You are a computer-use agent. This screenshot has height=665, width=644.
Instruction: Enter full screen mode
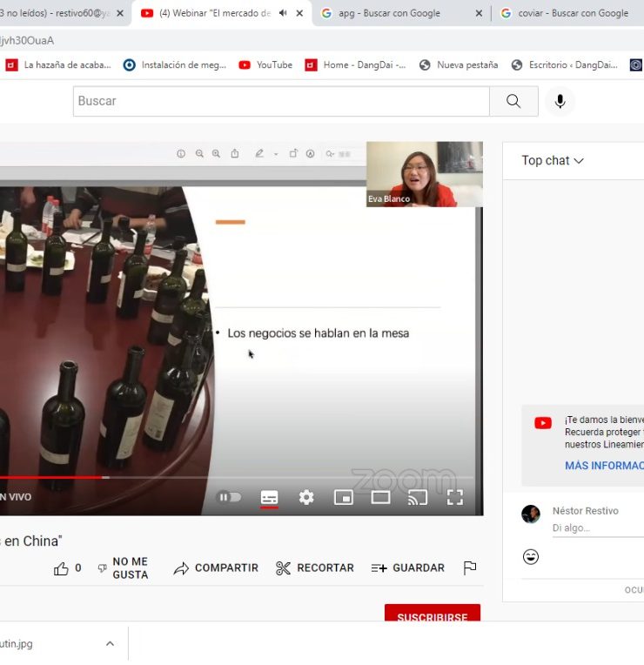[455, 497]
